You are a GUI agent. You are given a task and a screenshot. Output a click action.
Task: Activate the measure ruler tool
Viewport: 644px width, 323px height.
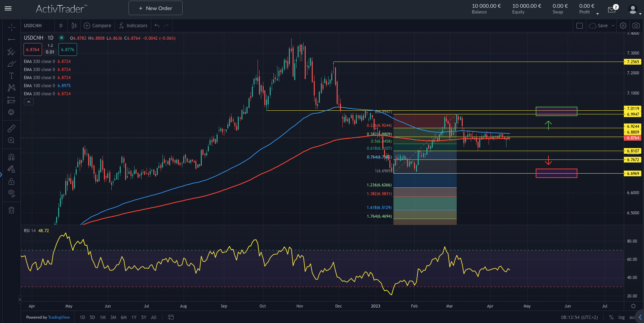(11, 128)
